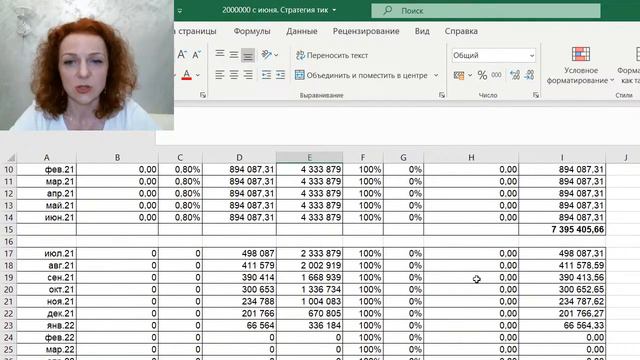The image size is (640, 360).
Task: Select cell 'фев.21' in column A
Action: [47, 169]
